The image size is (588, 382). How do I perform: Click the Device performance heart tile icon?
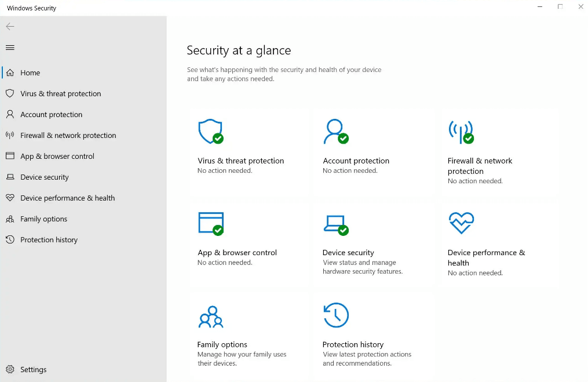(x=461, y=223)
